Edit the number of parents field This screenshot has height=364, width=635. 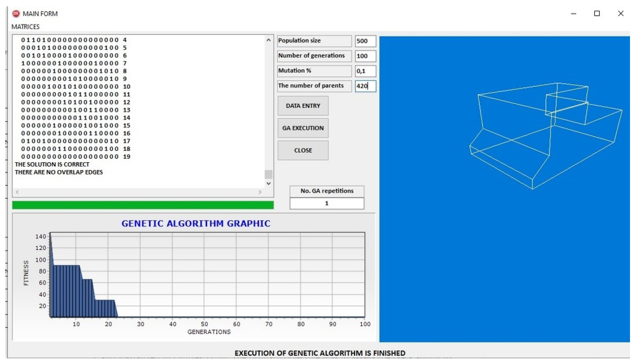[x=365, y=86]
